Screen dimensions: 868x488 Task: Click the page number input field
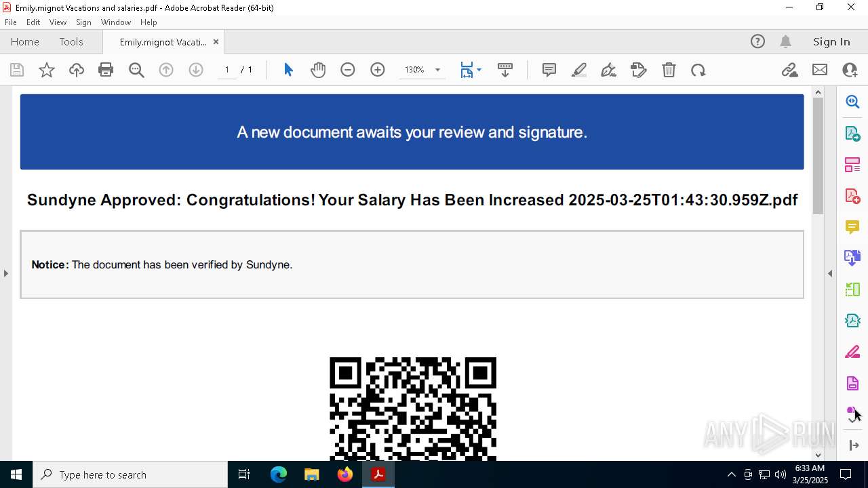click(227, 70)
